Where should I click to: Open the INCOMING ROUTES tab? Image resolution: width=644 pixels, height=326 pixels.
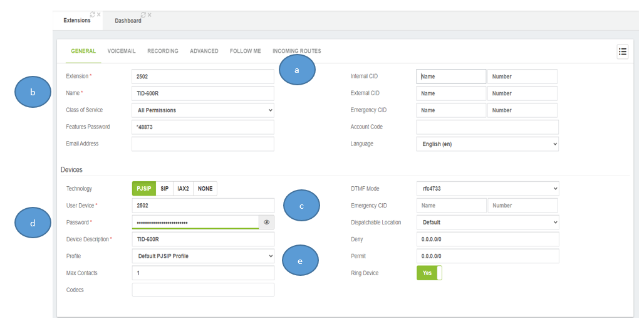point(297,51)
